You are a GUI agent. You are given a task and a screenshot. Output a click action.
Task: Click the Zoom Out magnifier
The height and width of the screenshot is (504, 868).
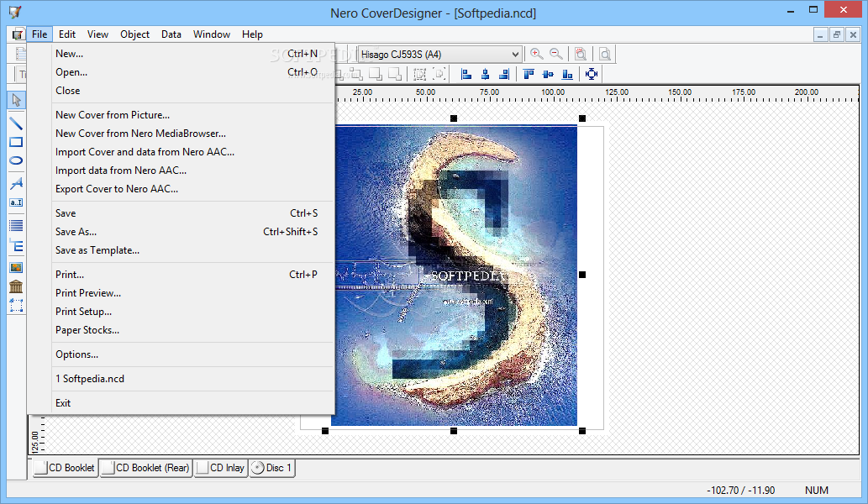555,55
